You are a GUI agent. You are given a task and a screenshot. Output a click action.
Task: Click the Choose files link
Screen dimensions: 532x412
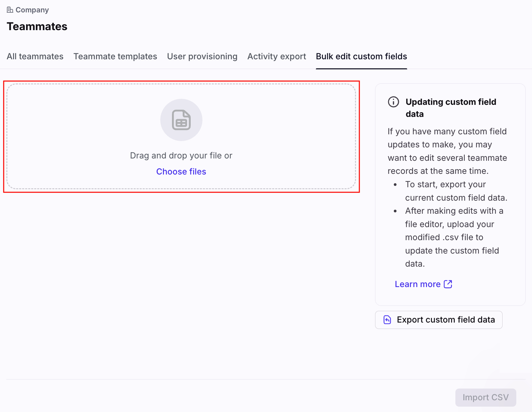coord(181,171)
